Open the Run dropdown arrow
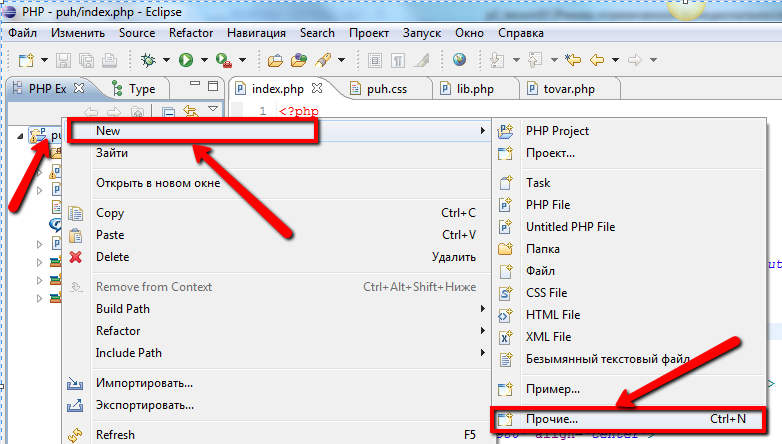The width and height of the screenshot is (782, 444). (x=204, y=60)
